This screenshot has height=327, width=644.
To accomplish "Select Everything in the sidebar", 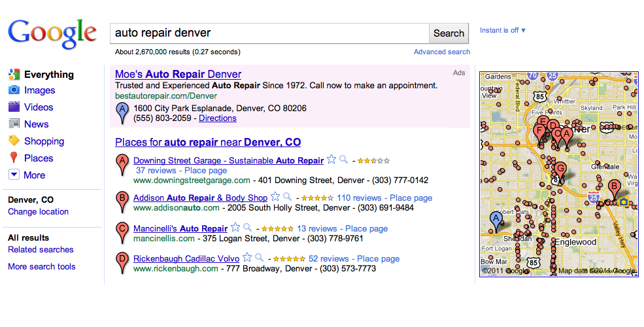I will coord(49,75).
